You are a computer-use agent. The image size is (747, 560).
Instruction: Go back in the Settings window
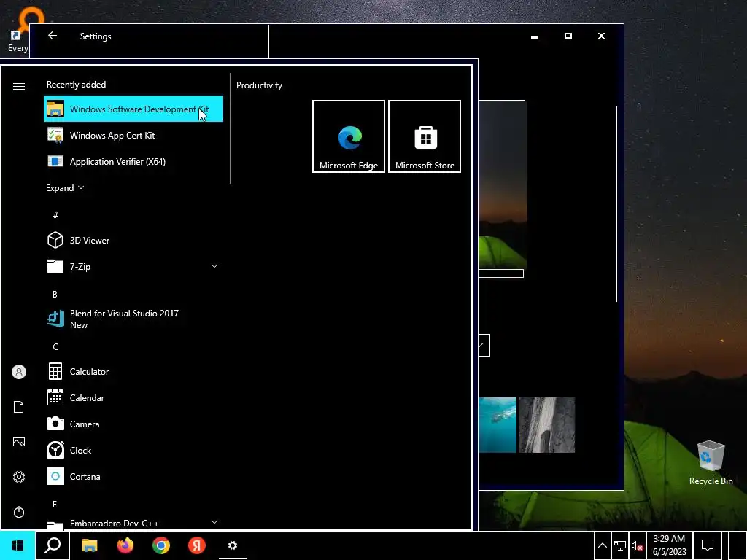pyautogui.click(x=53, y=36)
